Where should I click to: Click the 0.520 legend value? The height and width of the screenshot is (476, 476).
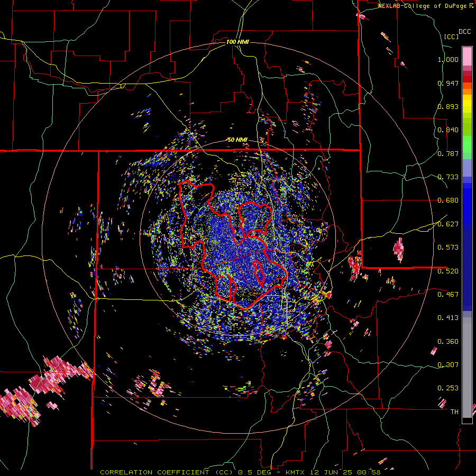point(448,271)
